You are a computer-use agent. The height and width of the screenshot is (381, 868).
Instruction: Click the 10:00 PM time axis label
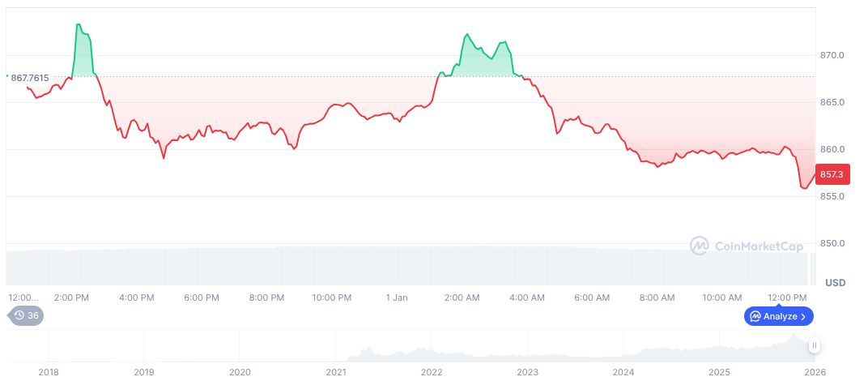(331, 298)
